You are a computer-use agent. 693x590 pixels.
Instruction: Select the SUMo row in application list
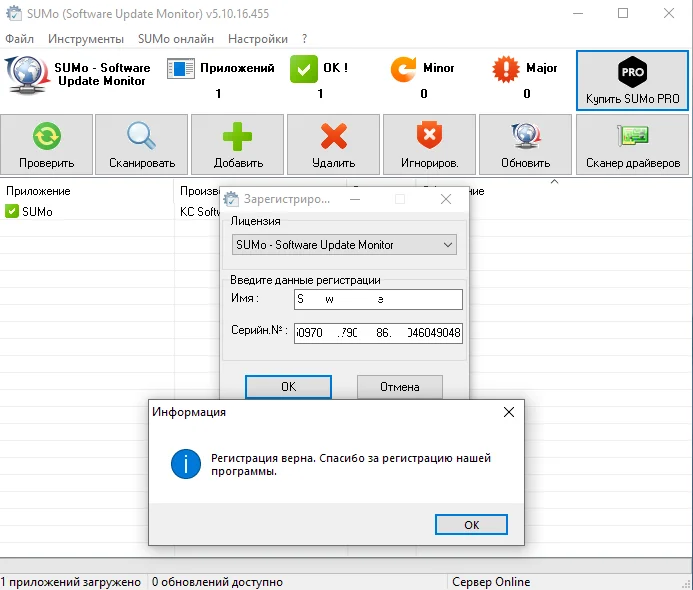[x=110, y=212]
